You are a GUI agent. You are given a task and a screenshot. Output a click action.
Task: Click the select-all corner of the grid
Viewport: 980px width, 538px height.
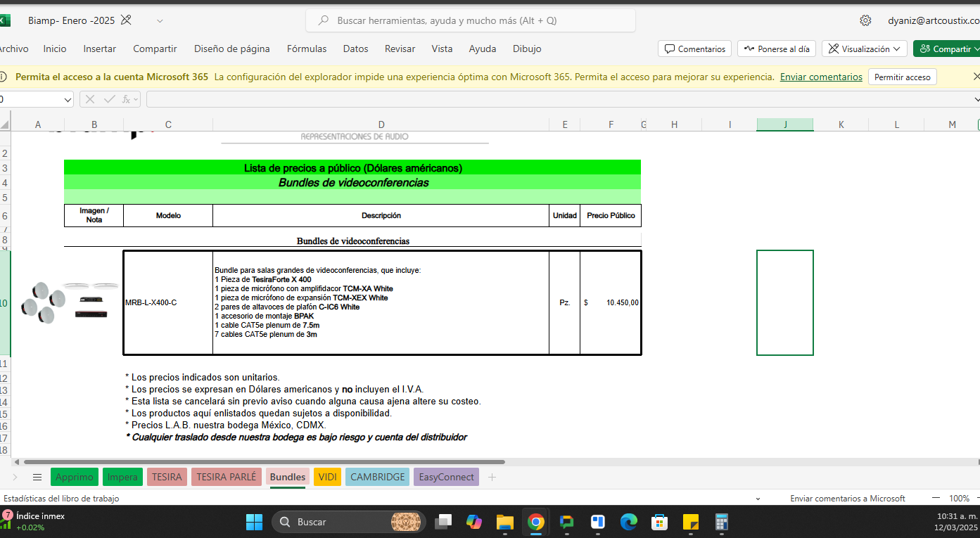point(5,124)
